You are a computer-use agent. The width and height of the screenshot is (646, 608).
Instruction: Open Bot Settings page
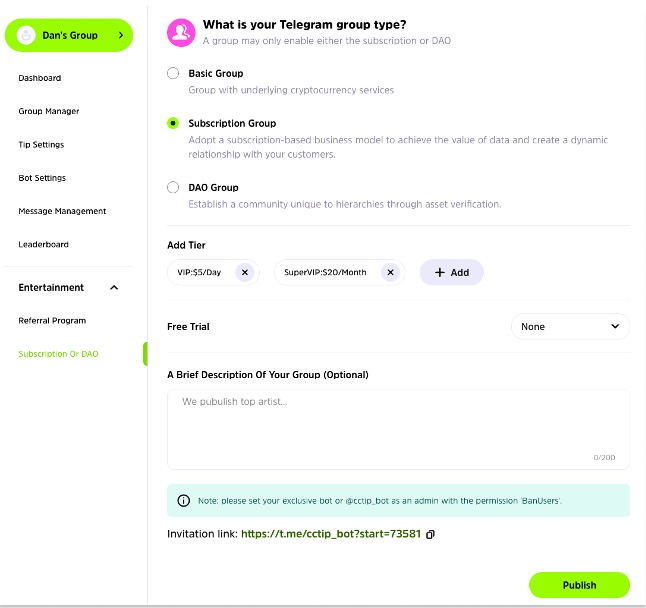point(42,178)
